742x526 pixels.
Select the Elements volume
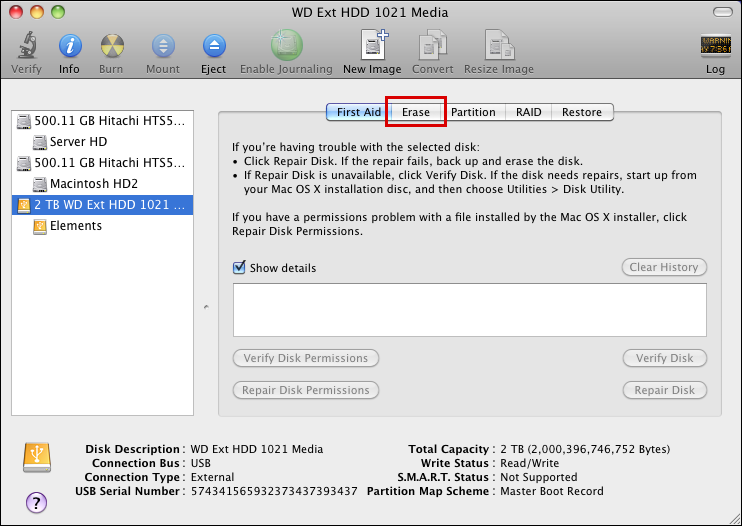click(x=102, y=226)
